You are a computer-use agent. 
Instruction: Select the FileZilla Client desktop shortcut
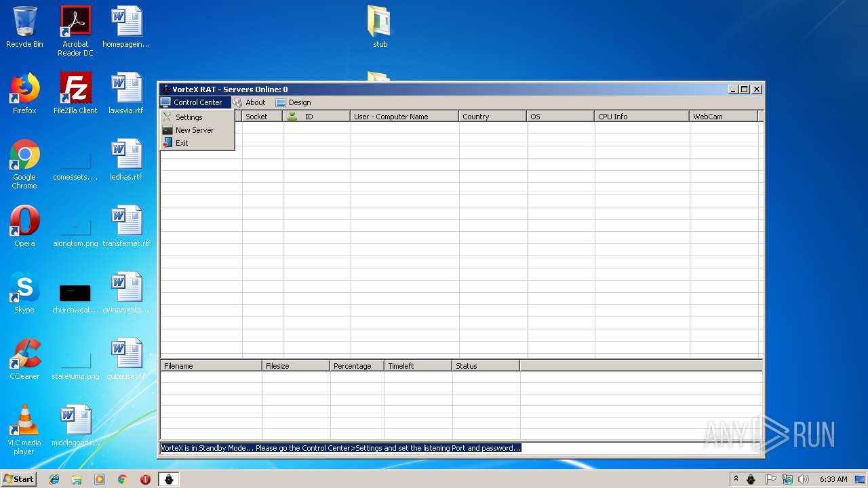(x=75, y=94)
